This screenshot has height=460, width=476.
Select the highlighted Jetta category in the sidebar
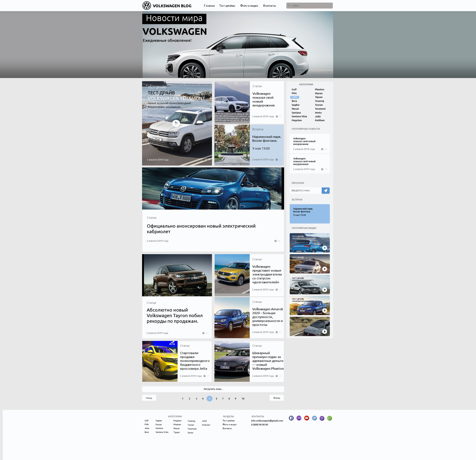coord(295,97)
